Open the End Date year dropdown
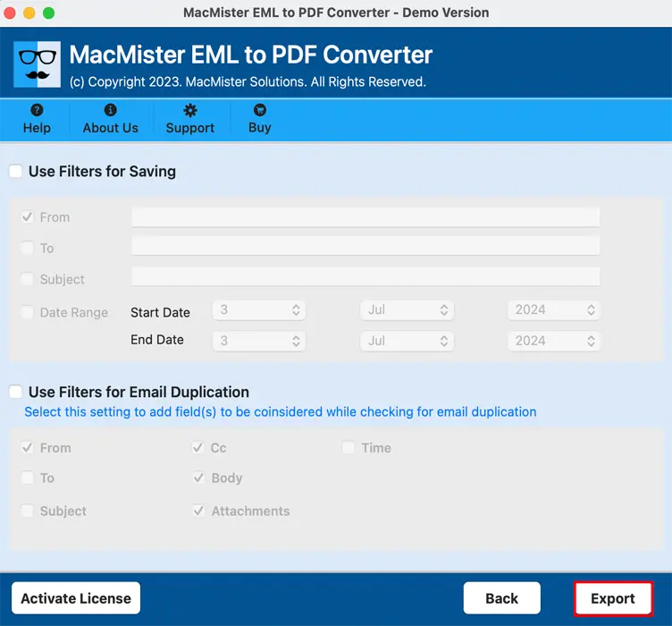 click(x=554, y=341)
